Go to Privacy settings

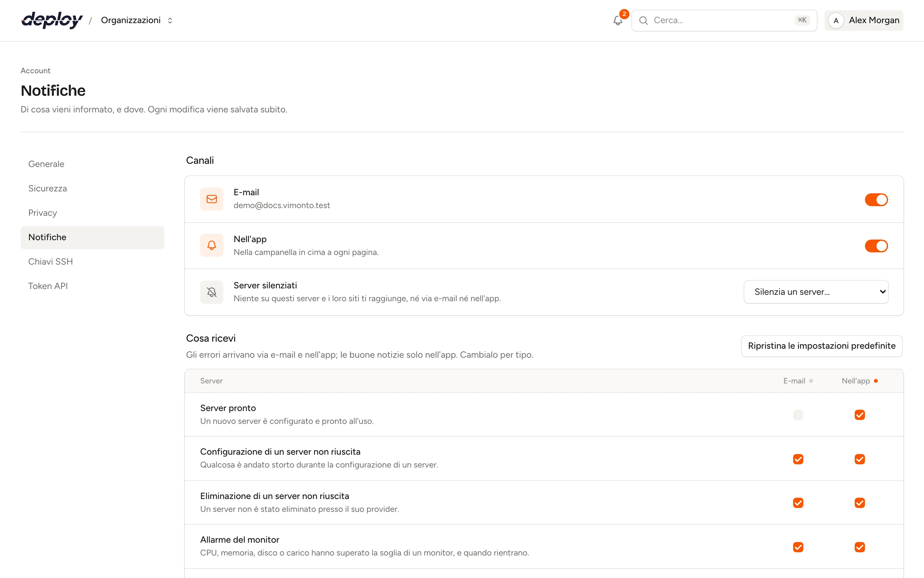(92, 213)
